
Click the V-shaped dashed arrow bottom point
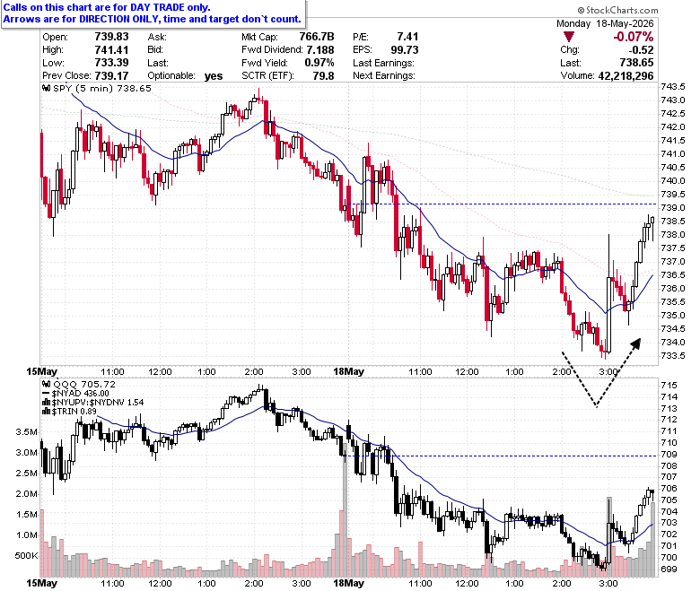(x=597, y=406)
